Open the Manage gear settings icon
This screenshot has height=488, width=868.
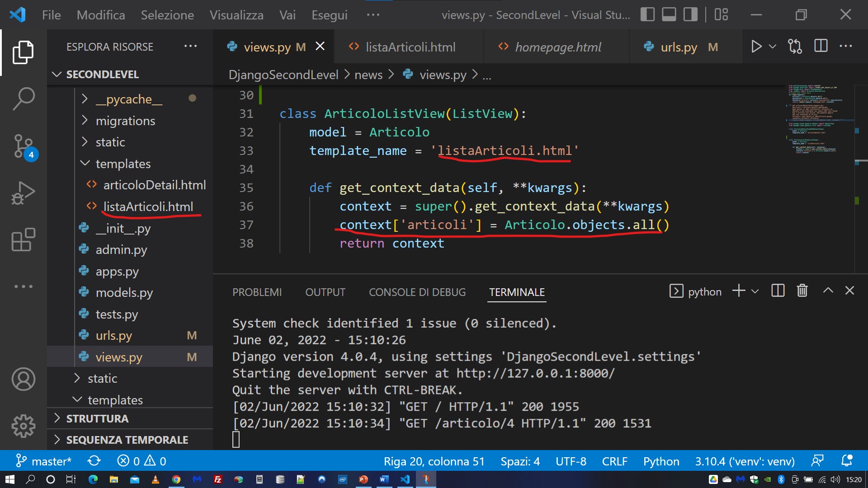(x=23, y=426)
